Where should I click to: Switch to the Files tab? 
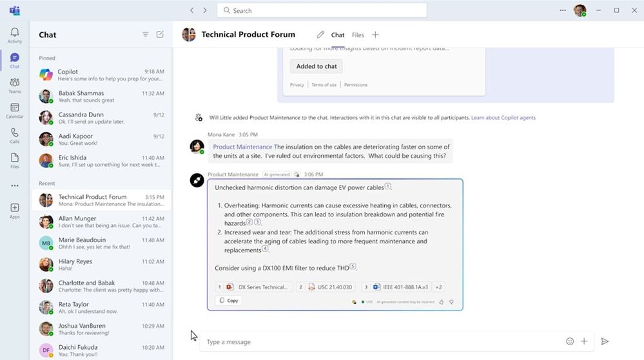pyautogui.click(x=358, y=35)
